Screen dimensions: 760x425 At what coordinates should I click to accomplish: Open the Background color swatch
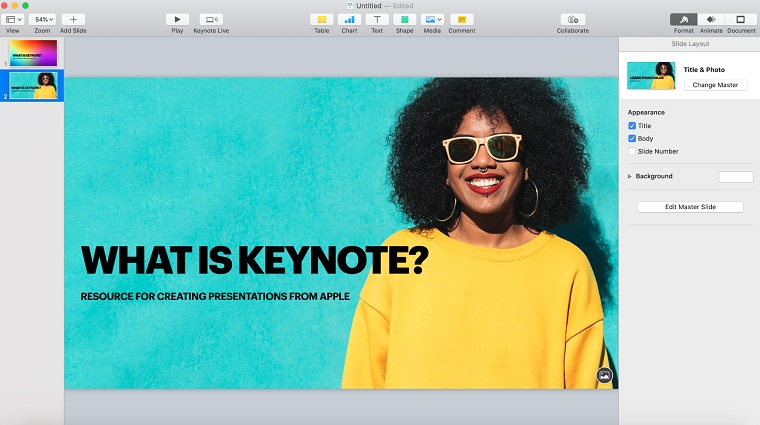(735, 177)
